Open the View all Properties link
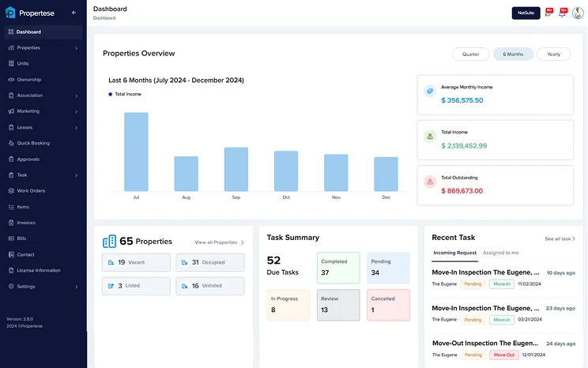This screenshot has height=368, width=588. coord(219,242)
